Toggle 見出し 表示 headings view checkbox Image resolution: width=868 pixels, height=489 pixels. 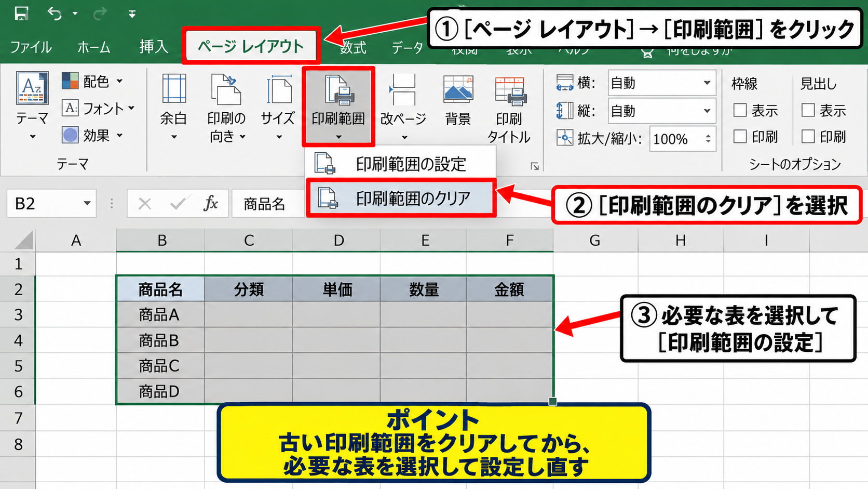[x=808, y=110]
